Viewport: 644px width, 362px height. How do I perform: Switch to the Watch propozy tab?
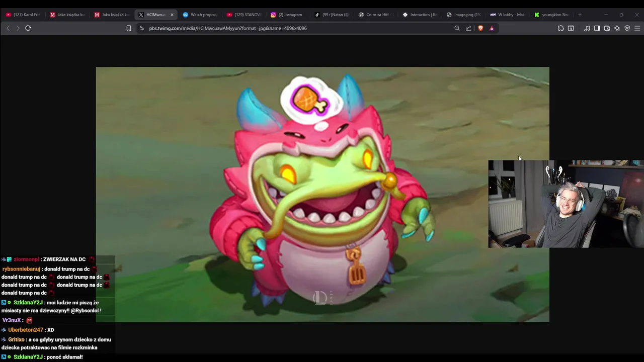tap(200, 15)
